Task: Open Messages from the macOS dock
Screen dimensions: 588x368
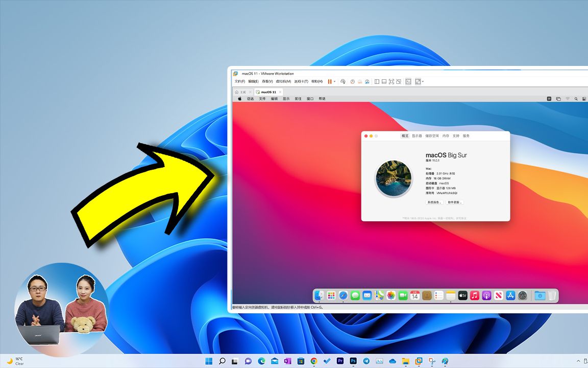Action: (x=355, y=295)
